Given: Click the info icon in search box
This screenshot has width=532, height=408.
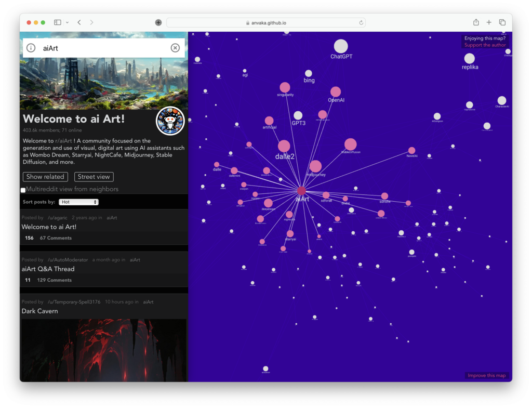Looking at the screenshot, I should pos(31,48).
